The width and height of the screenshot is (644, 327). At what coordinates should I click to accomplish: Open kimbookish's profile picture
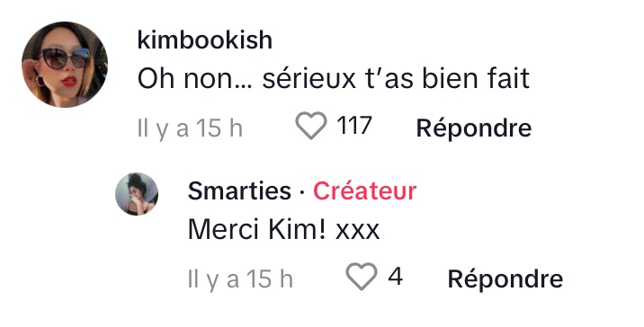(65, 65)
